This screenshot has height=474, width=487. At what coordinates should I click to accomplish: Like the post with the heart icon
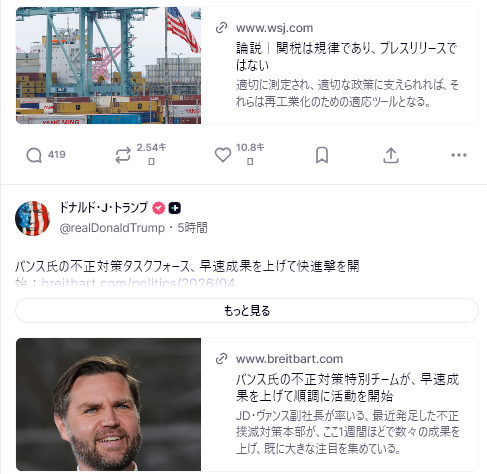(223, 155)
